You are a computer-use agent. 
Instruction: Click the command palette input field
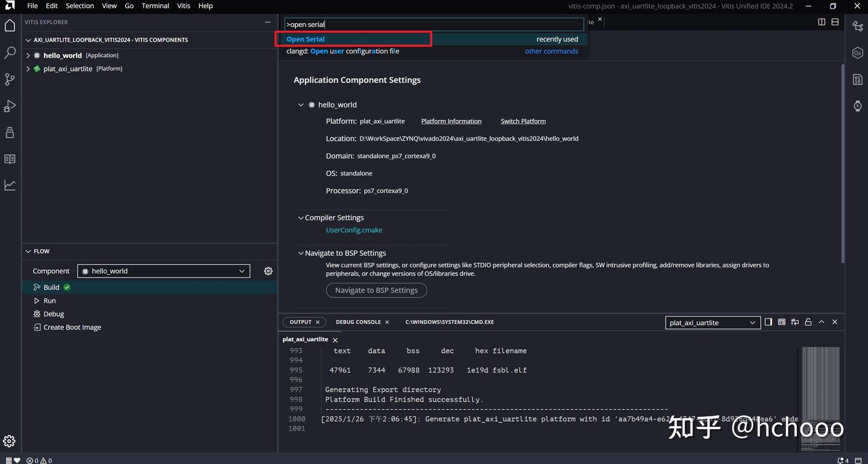(434, 24)
